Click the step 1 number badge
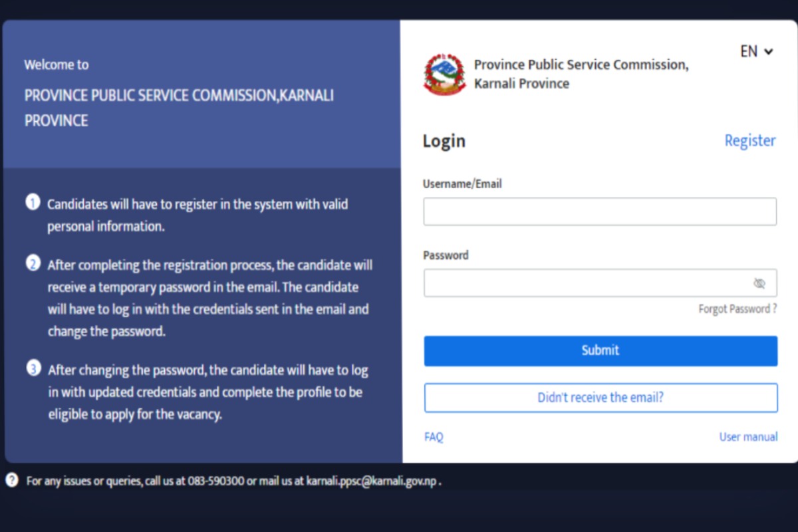This screenshot has height=532, width=798. (x=33, y=202)
